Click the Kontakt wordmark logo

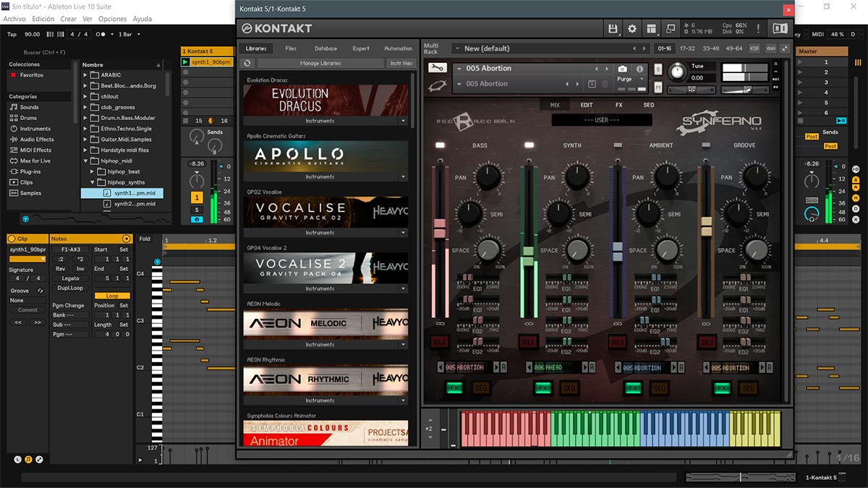[277, 28]
